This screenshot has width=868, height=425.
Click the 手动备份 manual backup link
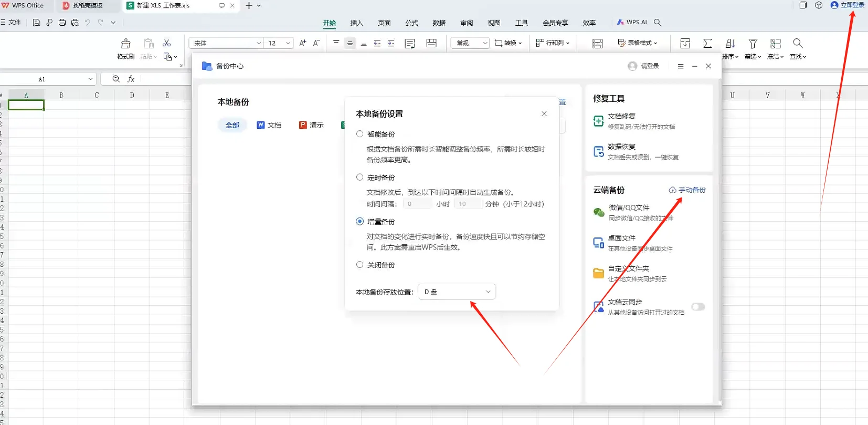point(687,190)
